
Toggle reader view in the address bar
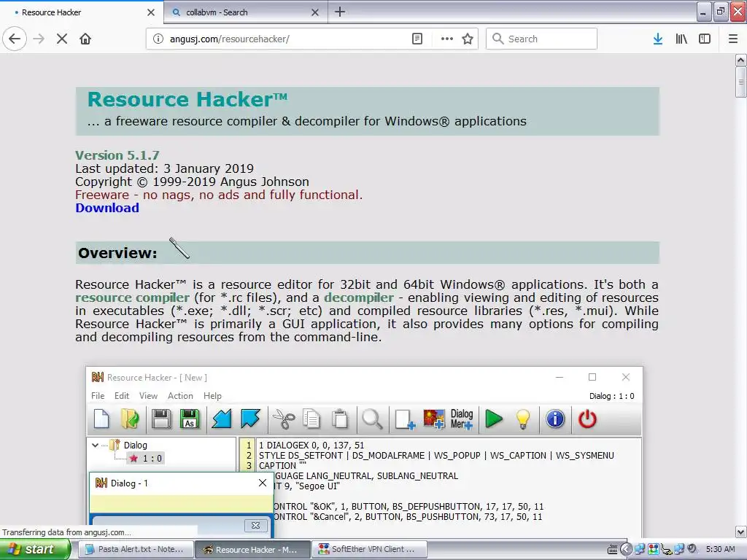click(x=417, y=39)
